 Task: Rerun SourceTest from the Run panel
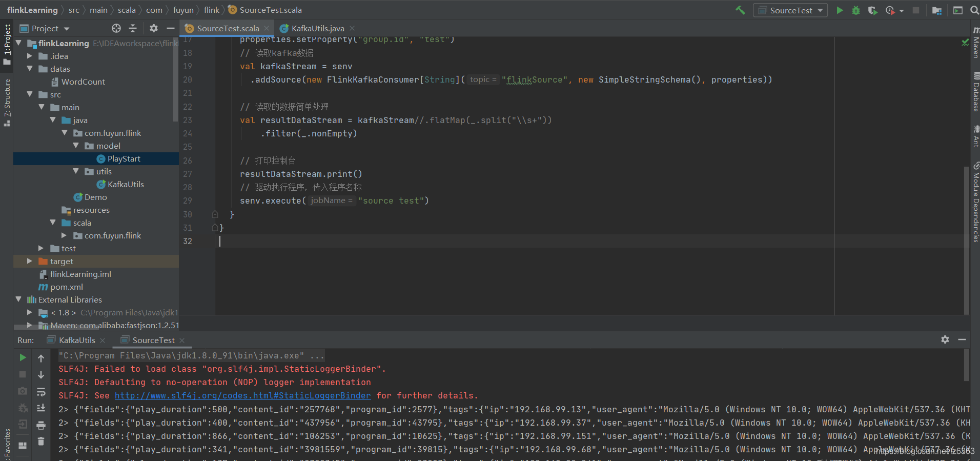coord(23,357)
